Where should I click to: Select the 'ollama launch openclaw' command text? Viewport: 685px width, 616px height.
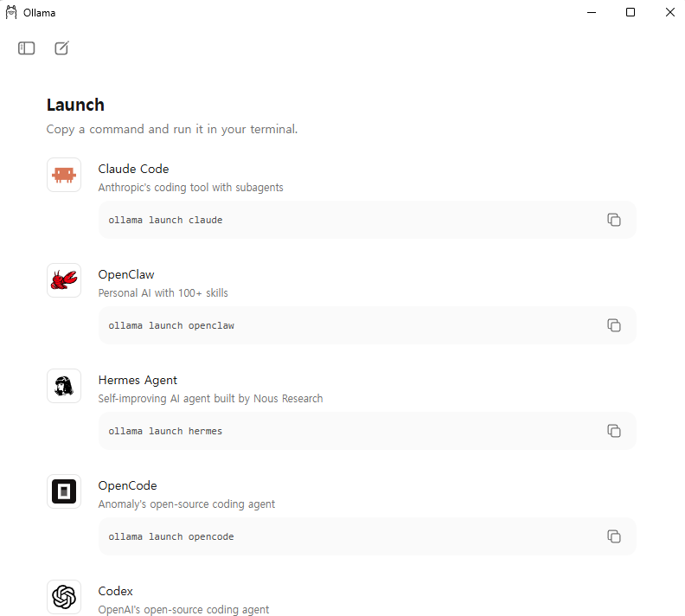pos(171,325)
